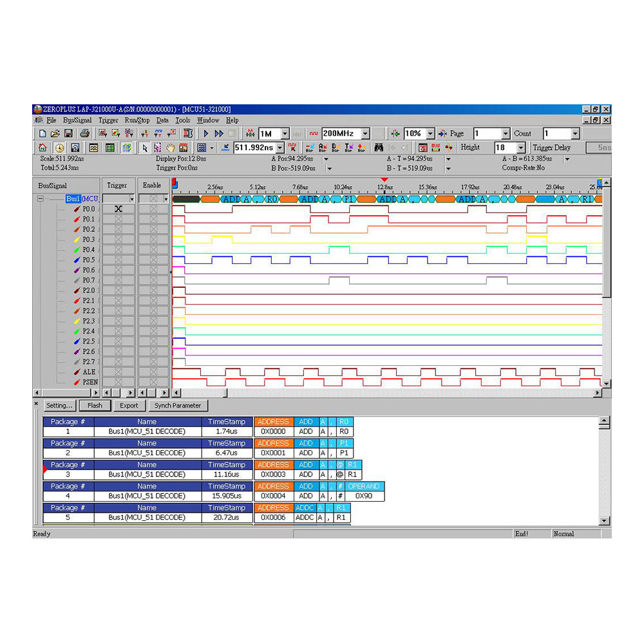Open the Trigger menu

click(108, 120)
